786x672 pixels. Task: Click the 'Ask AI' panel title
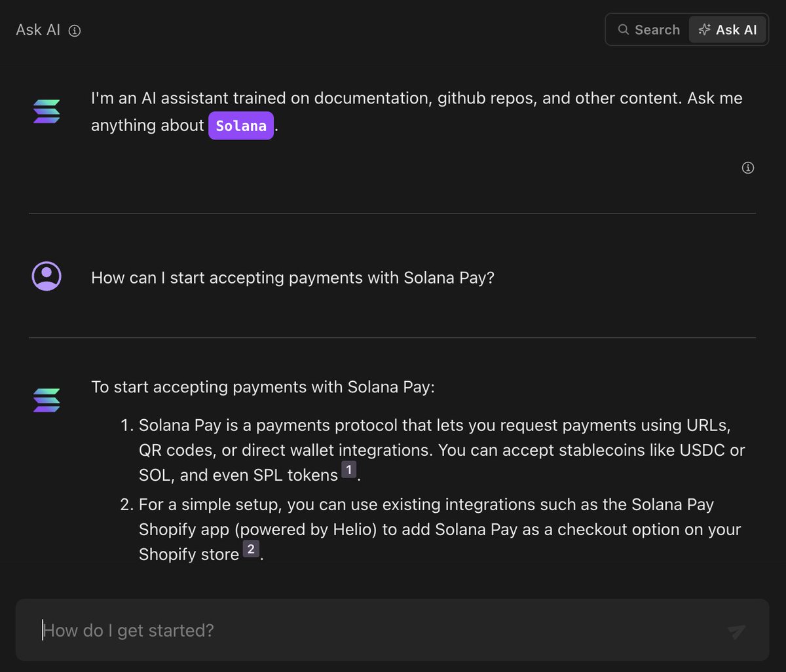click(38, 30)
